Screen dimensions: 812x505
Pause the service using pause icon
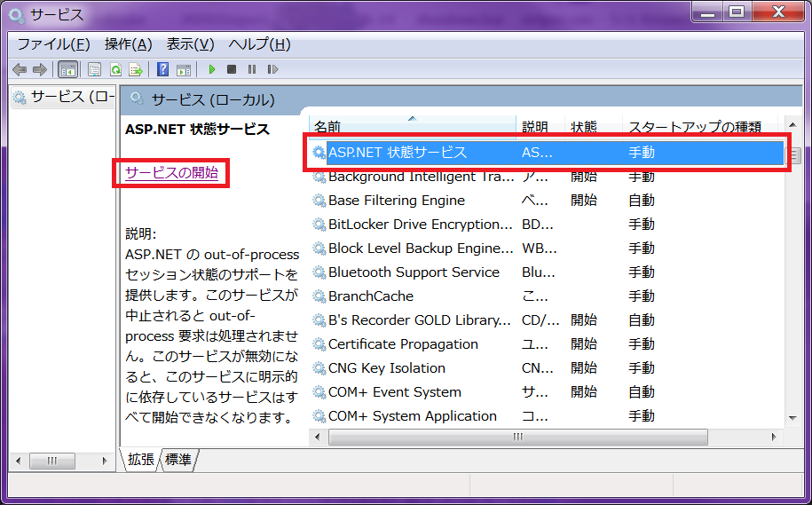coord(252,69)
